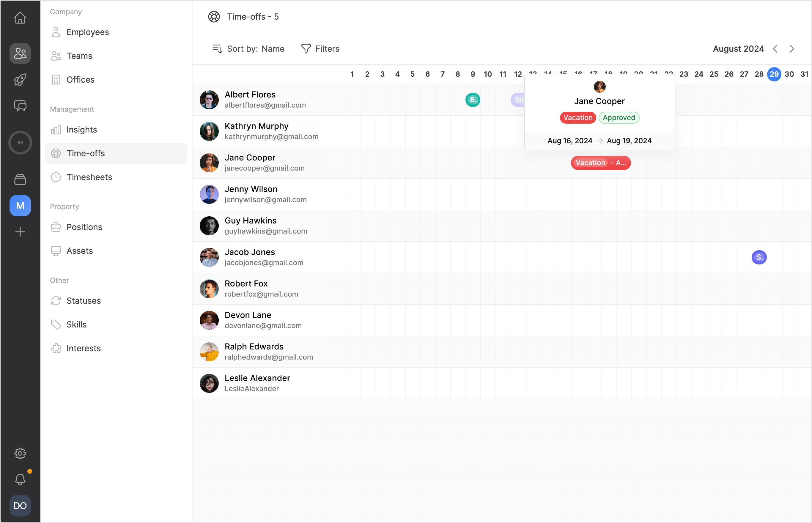Click the Time-offs icon in sidebar

coord(56,153)
